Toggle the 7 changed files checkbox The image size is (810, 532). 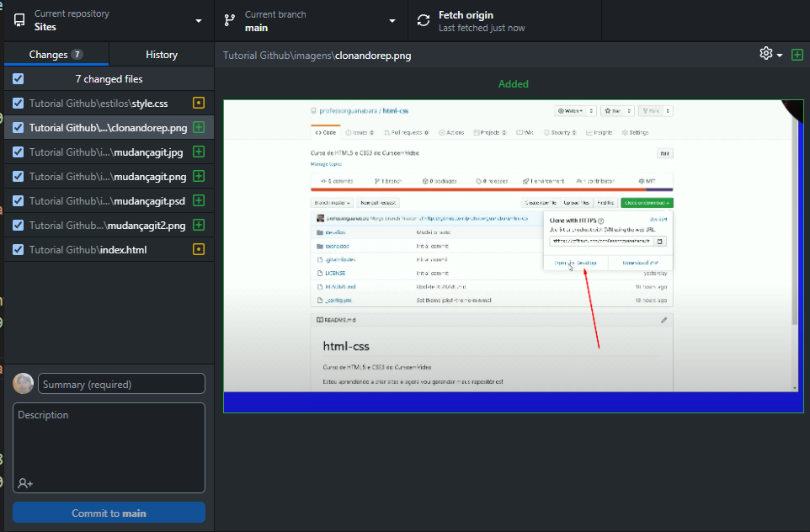[18, 78]
